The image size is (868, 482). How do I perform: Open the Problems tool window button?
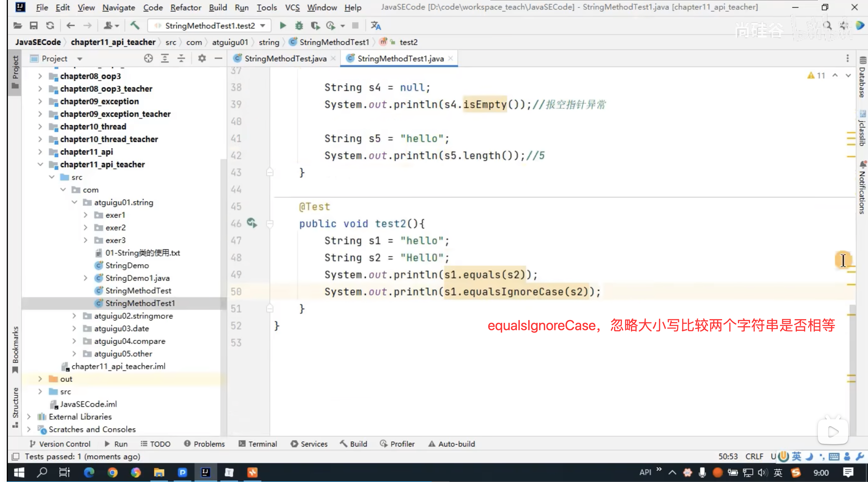coord(205,444)
